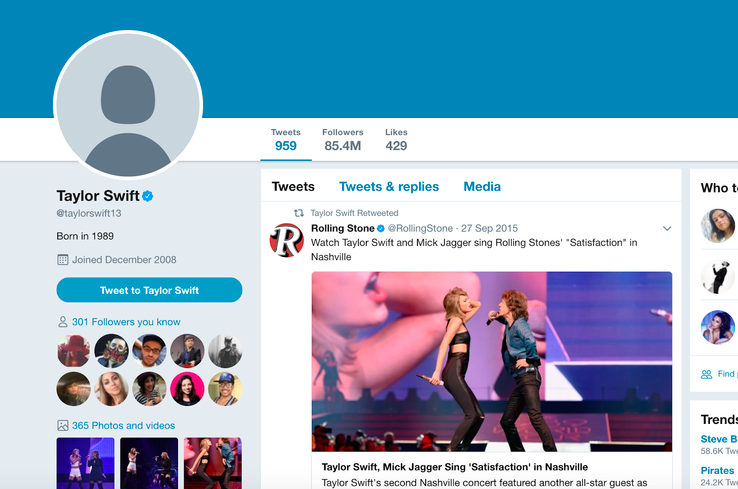Open first suggested account avatar in Who to follow

click(x=718, y=225)
